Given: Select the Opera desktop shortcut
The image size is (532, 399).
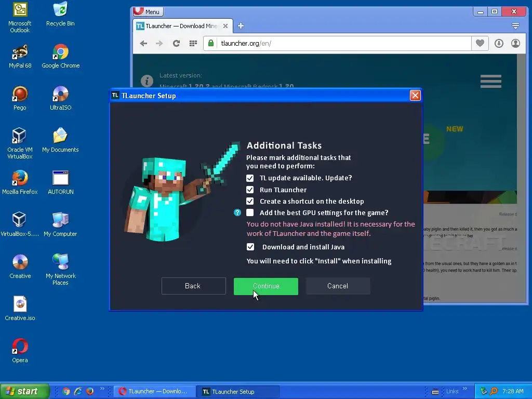Looking at the screenshot, I should pos(20,351).
